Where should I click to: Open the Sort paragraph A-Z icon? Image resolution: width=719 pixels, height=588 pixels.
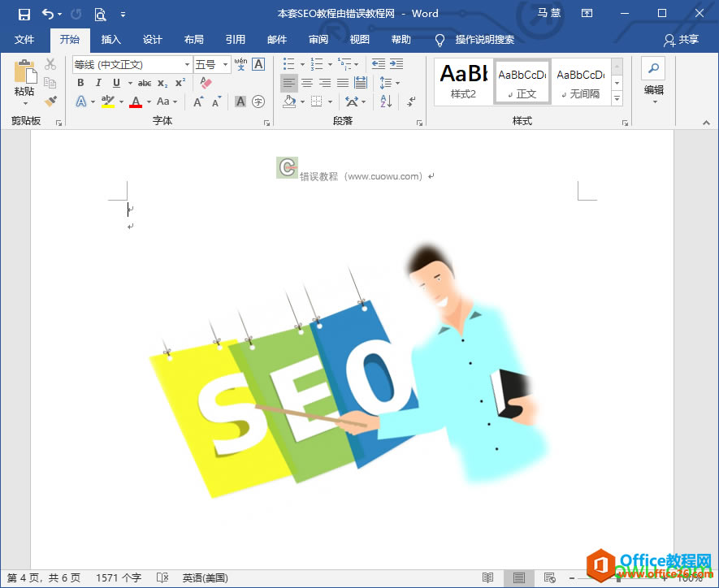[x=386, y=102]
